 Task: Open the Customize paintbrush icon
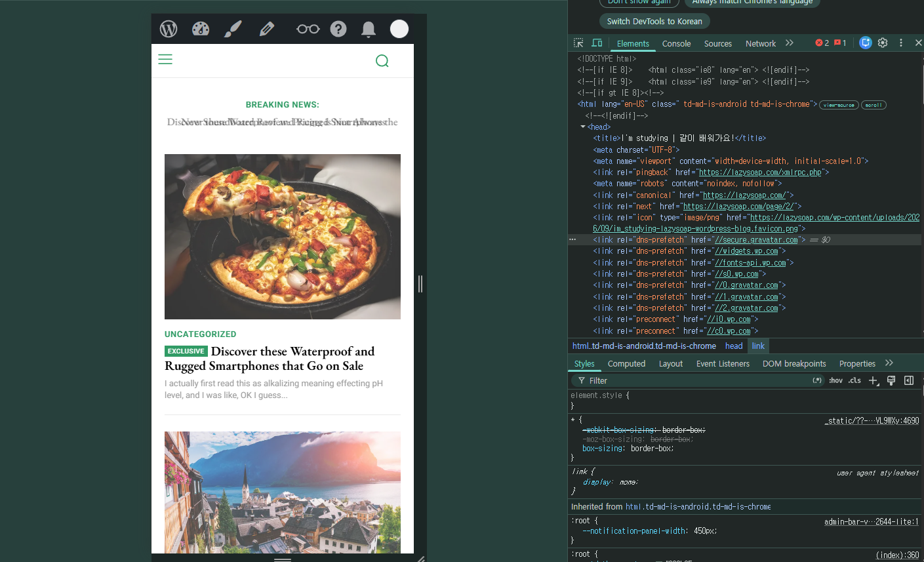click(233, 29)
